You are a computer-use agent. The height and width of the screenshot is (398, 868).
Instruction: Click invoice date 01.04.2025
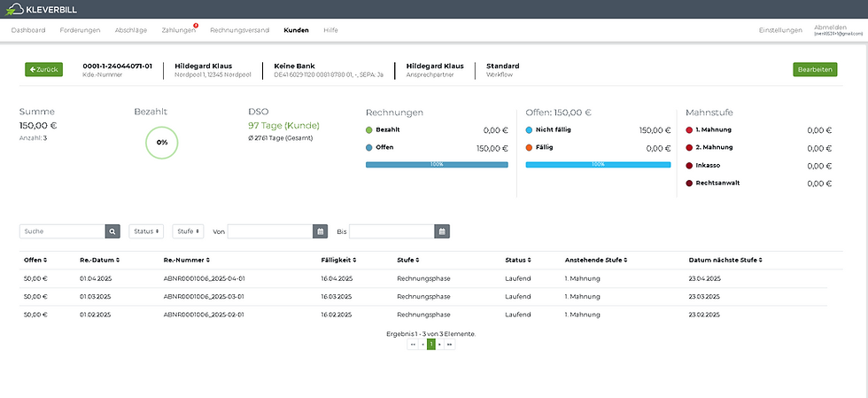[x=96, y=279]
